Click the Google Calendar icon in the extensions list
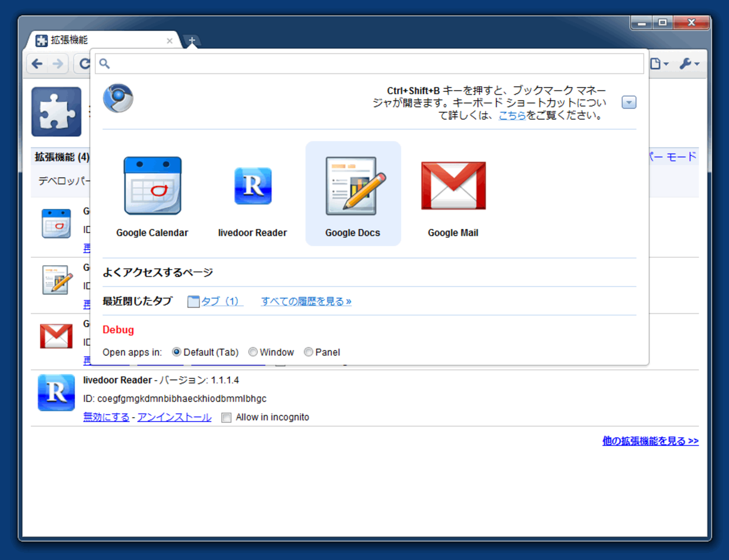 tap(56, 223)
